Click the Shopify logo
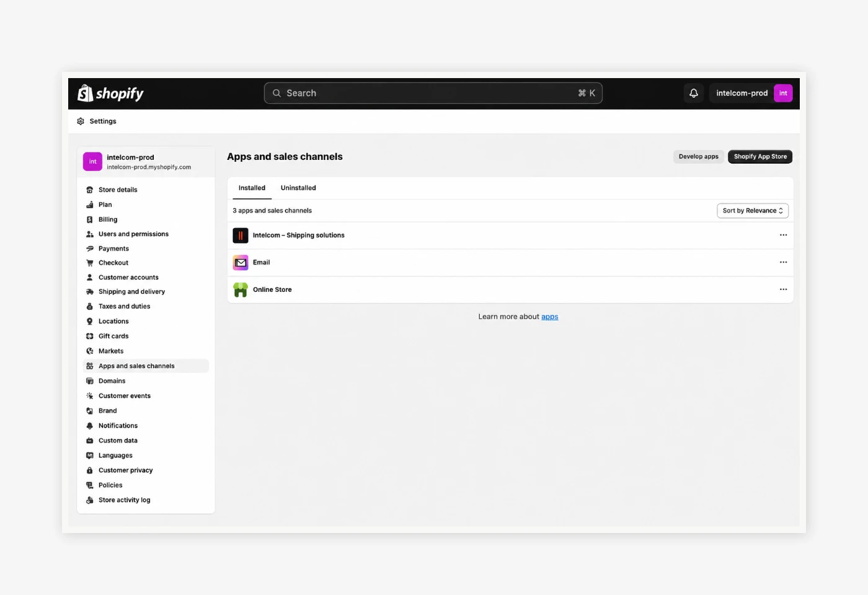This screenshot has height=595, width=868. tap(110, 93)
